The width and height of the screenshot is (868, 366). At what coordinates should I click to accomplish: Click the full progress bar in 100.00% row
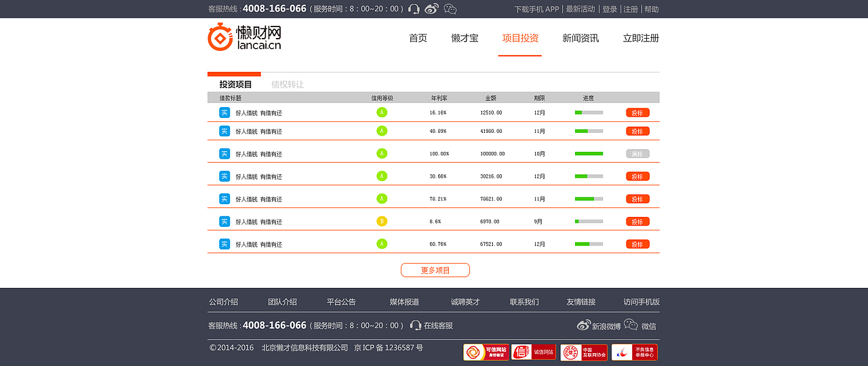point(589,154)
